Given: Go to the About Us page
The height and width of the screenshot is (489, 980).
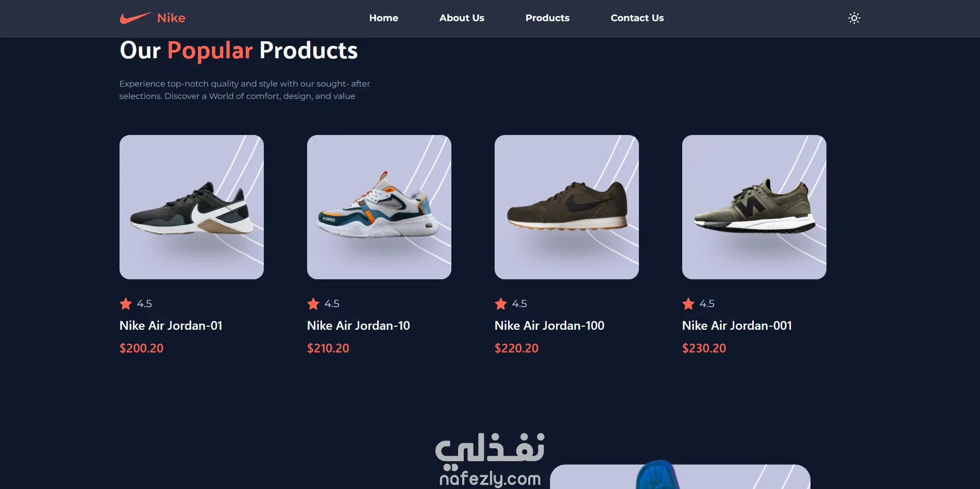Looking at the screenshot, I should point(462,18).
